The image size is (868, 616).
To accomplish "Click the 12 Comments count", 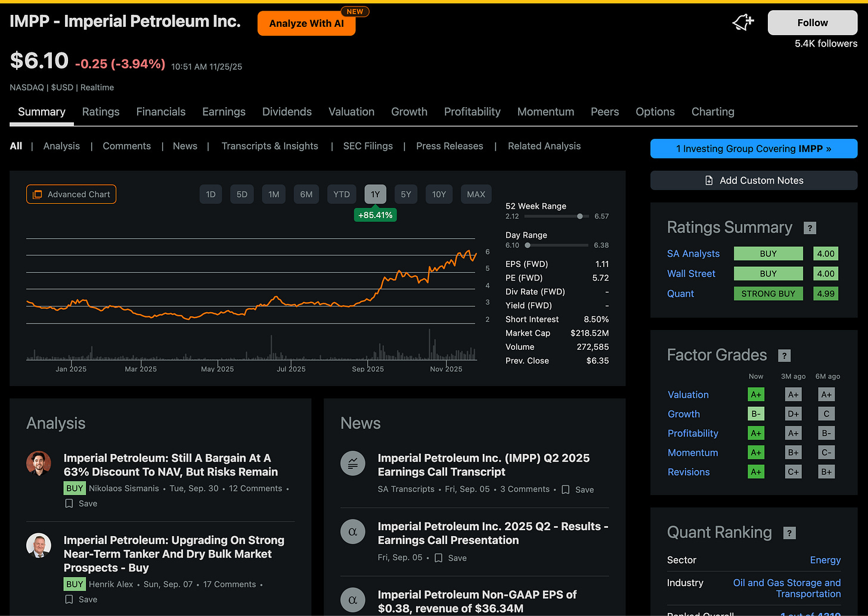I will 255,489.
